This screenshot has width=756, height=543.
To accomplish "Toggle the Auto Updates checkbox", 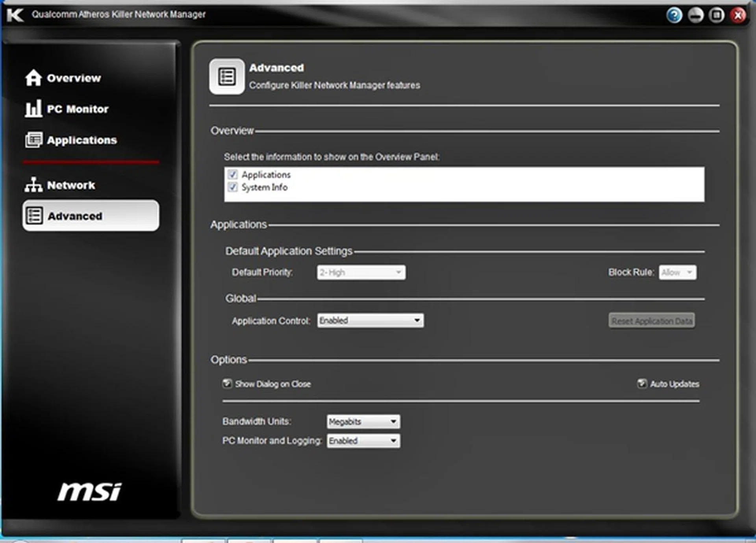I will (642, 383).
